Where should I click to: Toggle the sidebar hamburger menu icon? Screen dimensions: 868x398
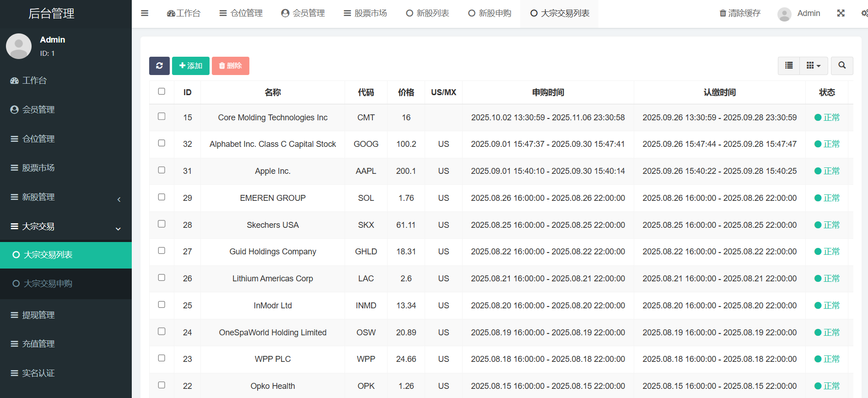click(x=145, y=13)
